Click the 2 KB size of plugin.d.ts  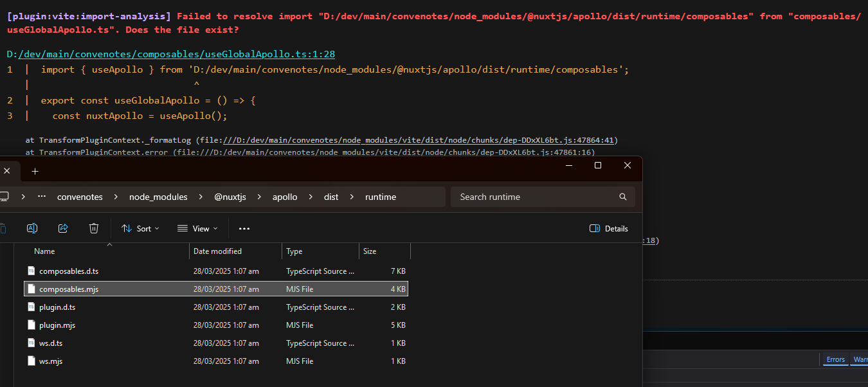pos(398,307)
